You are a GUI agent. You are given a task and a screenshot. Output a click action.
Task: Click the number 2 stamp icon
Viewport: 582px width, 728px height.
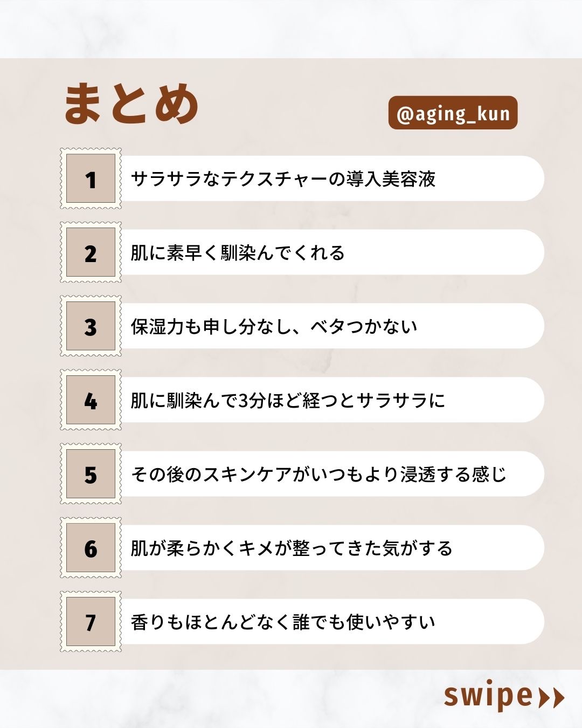click(91, 252)
